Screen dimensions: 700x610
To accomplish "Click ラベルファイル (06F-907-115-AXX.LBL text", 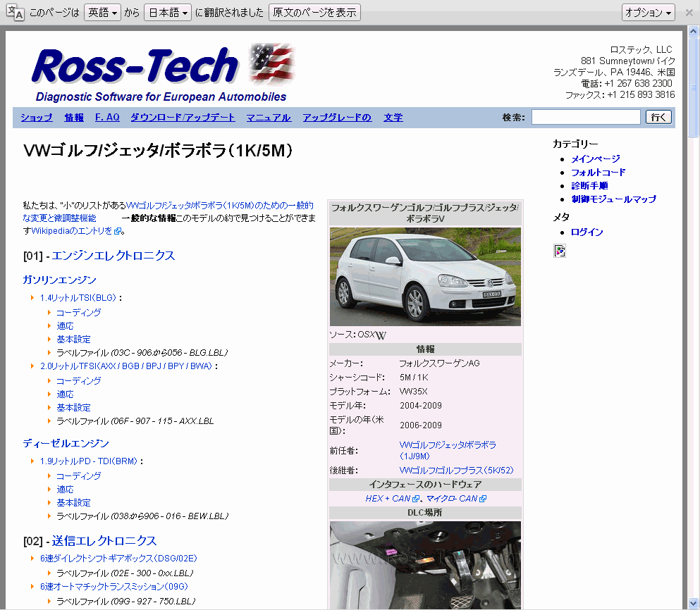I will click(135, 421).
